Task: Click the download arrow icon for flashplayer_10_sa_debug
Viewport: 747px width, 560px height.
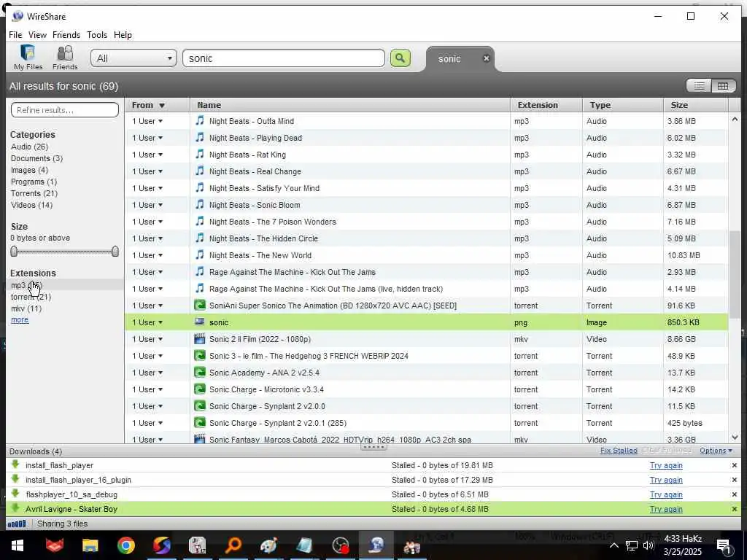Action: point(15,494)
